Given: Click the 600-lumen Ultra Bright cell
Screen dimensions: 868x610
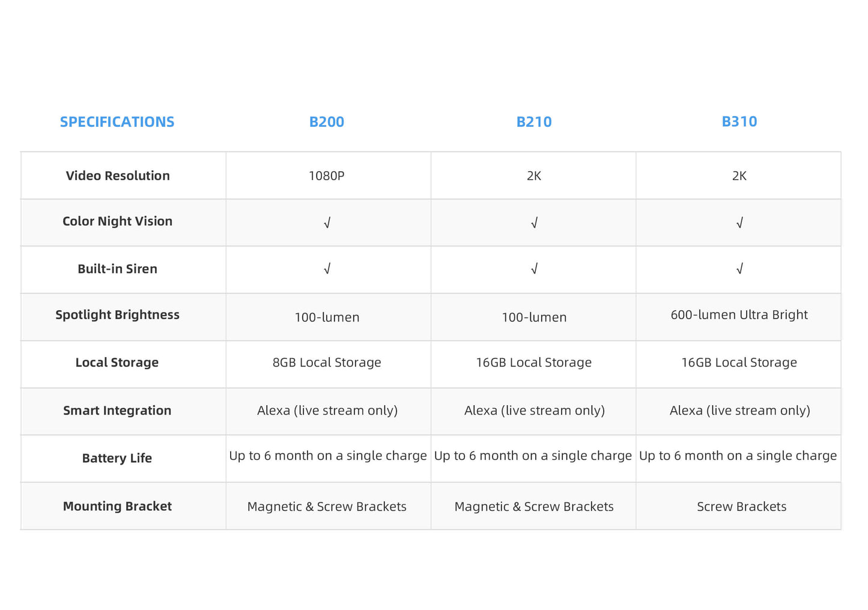Looking at the screenshot, I should [739, 315].
